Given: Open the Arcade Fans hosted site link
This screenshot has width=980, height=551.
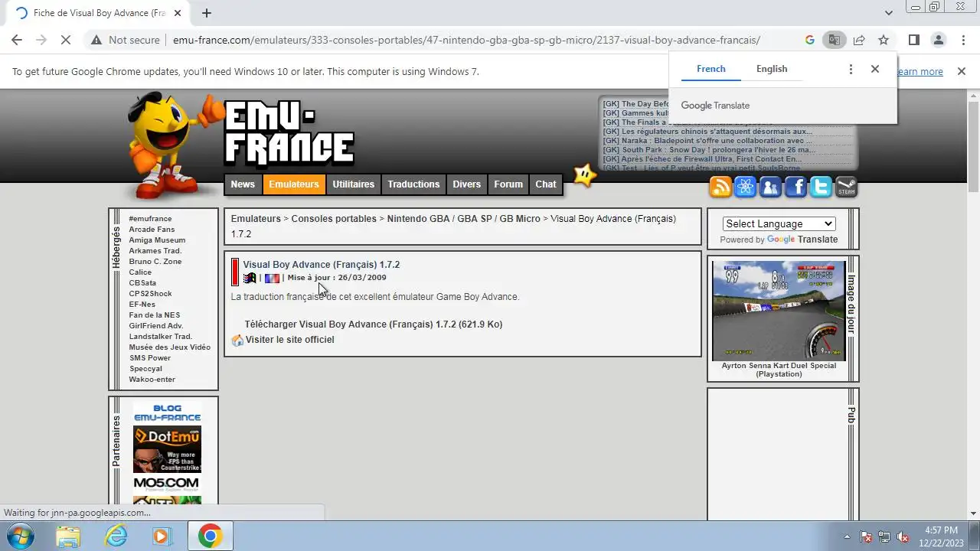Looking at the screenshot, I should click(152, 230).
